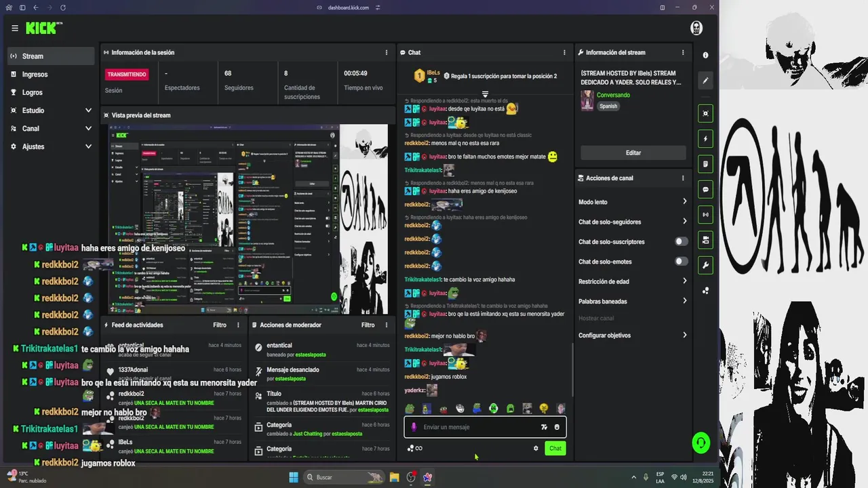868x488 pixels.
Task: Click the Kick logo in the header
Action: click(x=44, y=28)
